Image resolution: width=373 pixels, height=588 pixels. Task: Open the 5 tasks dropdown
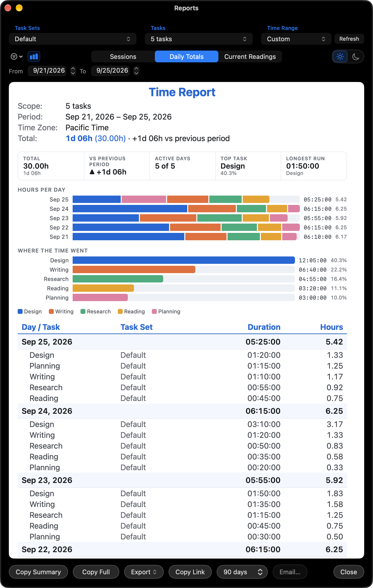[199, 39]
